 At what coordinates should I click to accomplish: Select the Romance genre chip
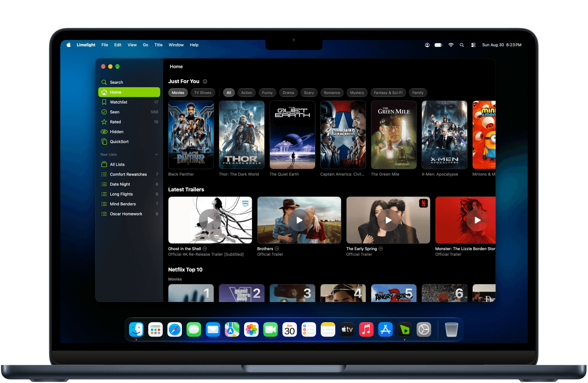coord(332,93)
